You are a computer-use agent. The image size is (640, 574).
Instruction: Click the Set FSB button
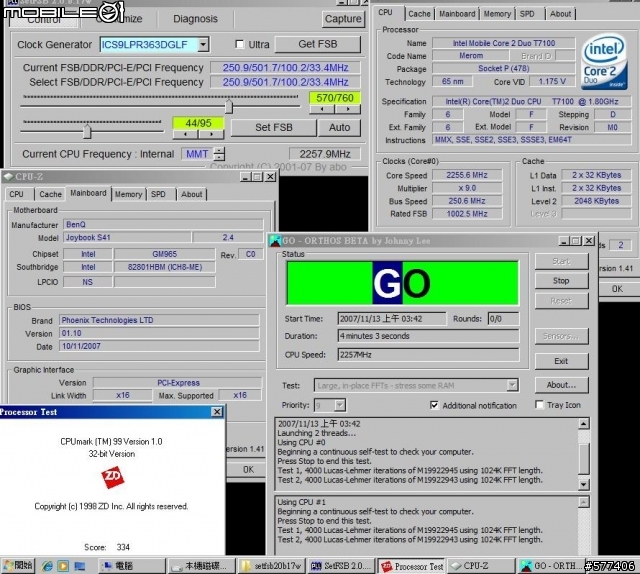point(273,127)
